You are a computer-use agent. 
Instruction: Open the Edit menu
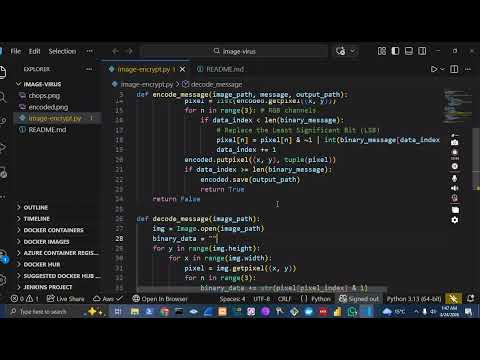pyautogui.click(x=34, y=51)
